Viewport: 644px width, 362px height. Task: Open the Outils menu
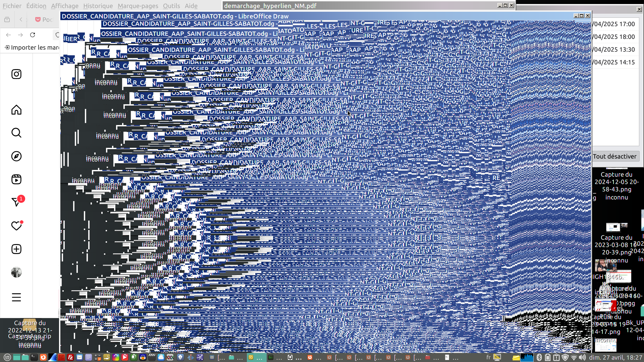click(x=171, y=6)
